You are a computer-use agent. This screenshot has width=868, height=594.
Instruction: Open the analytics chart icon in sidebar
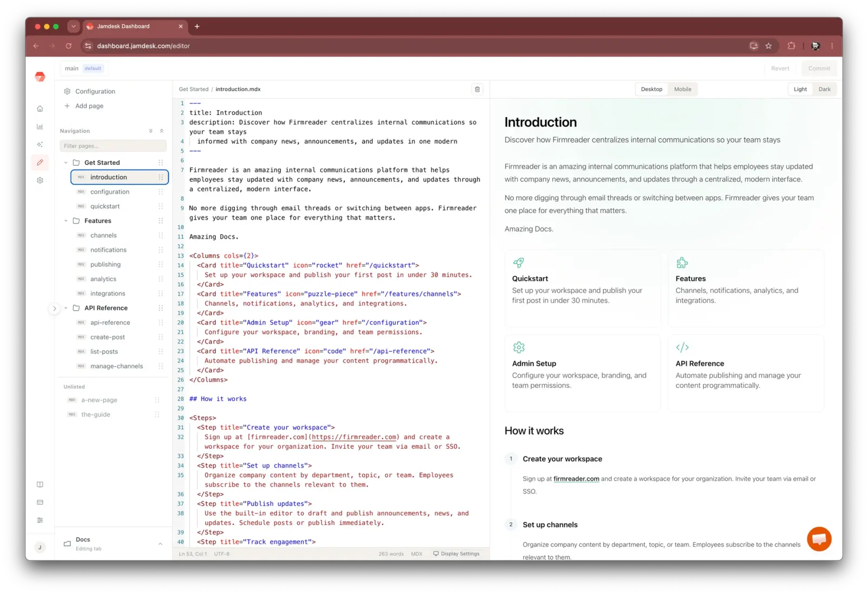pos(40,126)
